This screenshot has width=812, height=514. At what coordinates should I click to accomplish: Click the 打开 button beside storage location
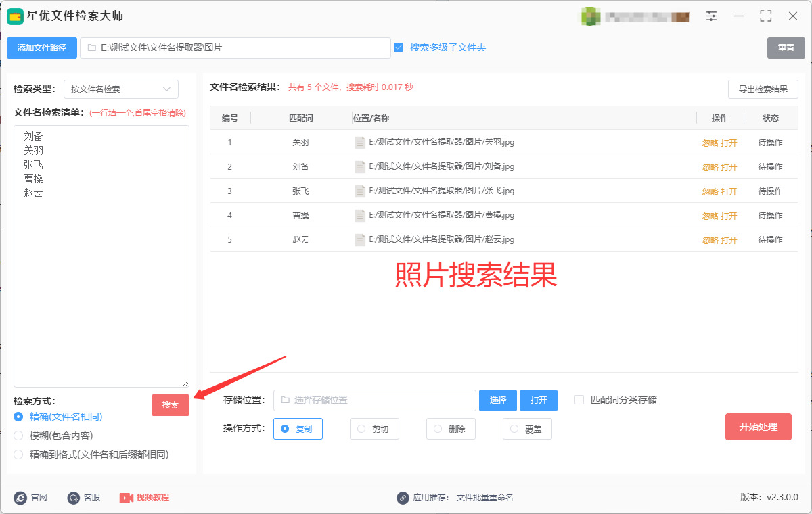(x=539, y=400)
